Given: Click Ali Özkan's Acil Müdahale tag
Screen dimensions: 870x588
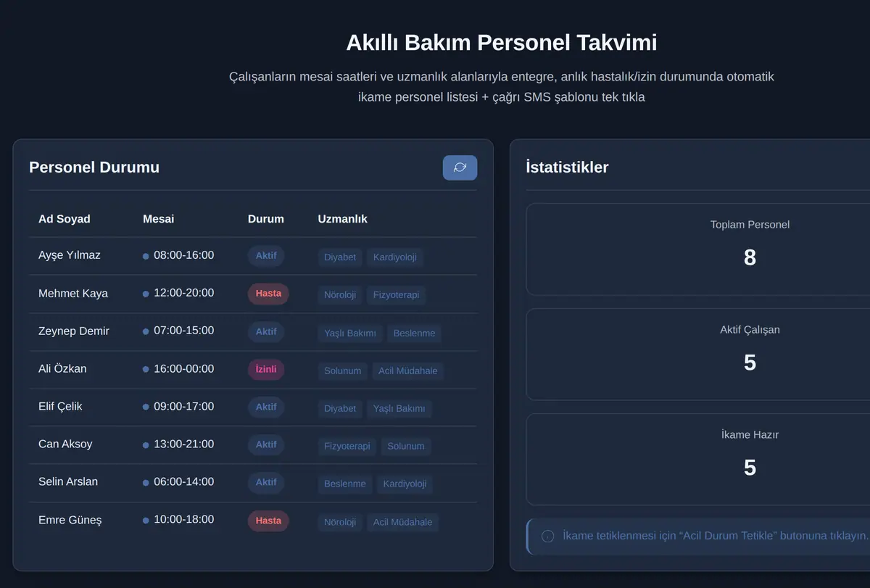Looking at the screenshot, I should tap(408, 371).
